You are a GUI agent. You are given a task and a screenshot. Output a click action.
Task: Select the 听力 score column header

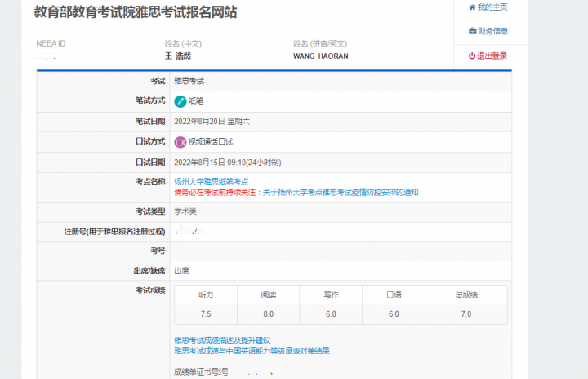coord(206,295)
